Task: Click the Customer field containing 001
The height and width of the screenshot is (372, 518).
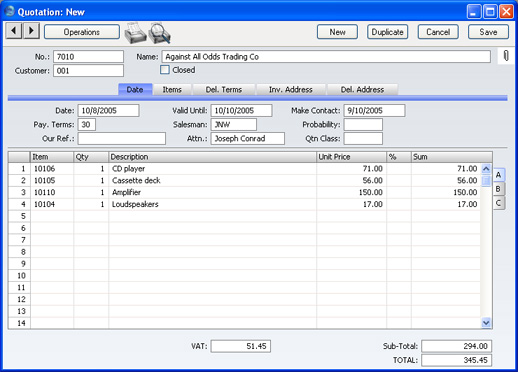Action: [x=88, y=71]
